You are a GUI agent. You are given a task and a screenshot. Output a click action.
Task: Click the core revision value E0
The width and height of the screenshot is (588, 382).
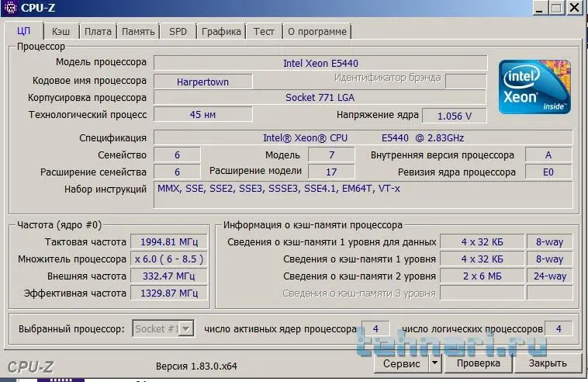(548, 172)
